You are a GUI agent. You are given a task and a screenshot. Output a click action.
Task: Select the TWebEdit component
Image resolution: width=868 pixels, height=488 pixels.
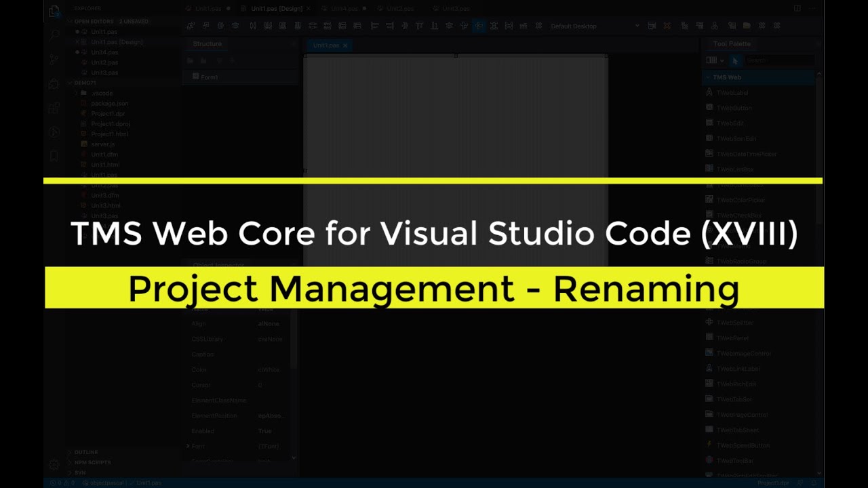pyautogui.click(x=730, y=123)
